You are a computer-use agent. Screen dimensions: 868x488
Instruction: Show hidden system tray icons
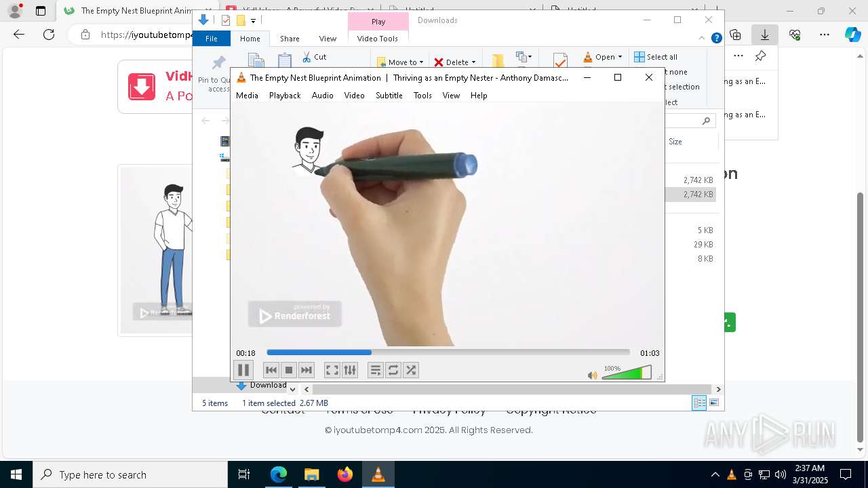click(x=715, y=474)
